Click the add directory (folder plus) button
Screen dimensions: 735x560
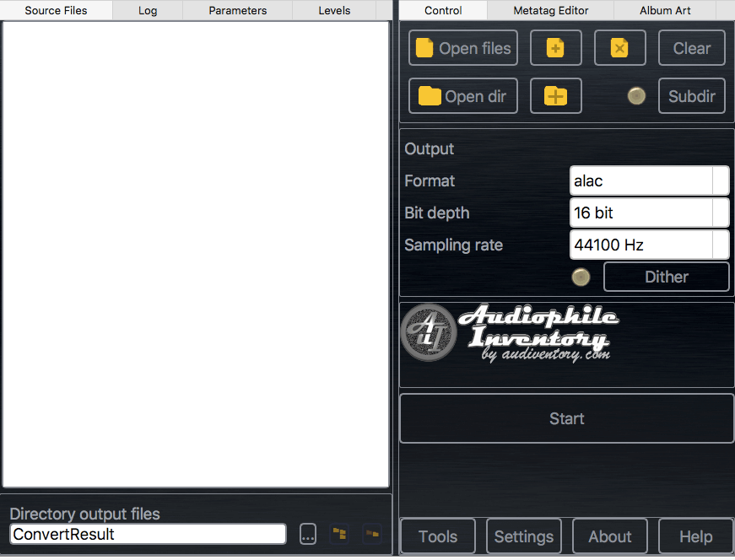tap(556, 96)
